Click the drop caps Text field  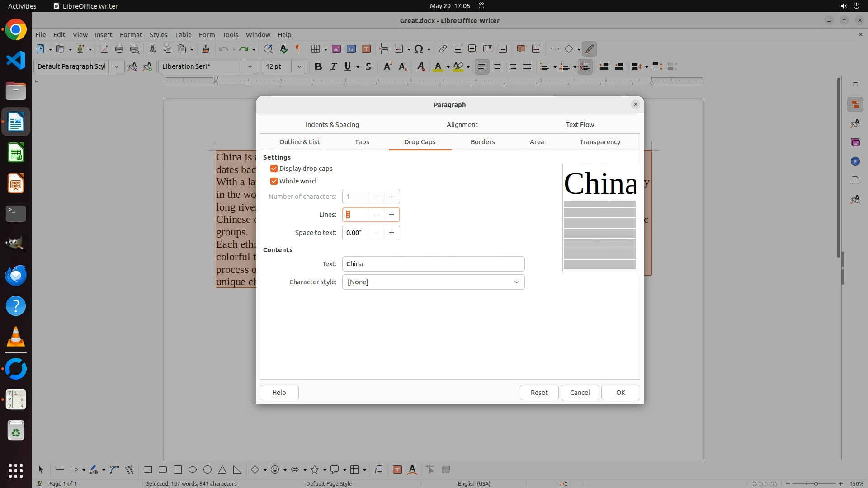click(433, 264)
